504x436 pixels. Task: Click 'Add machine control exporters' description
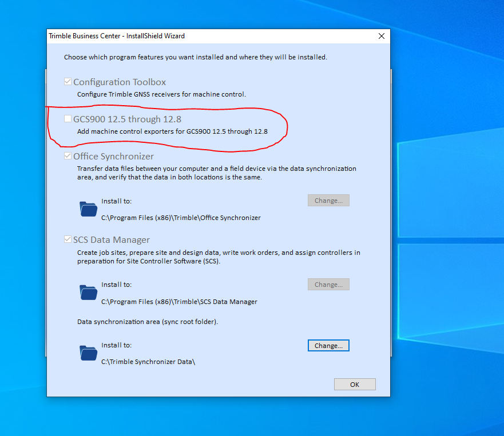coord(172,131)
